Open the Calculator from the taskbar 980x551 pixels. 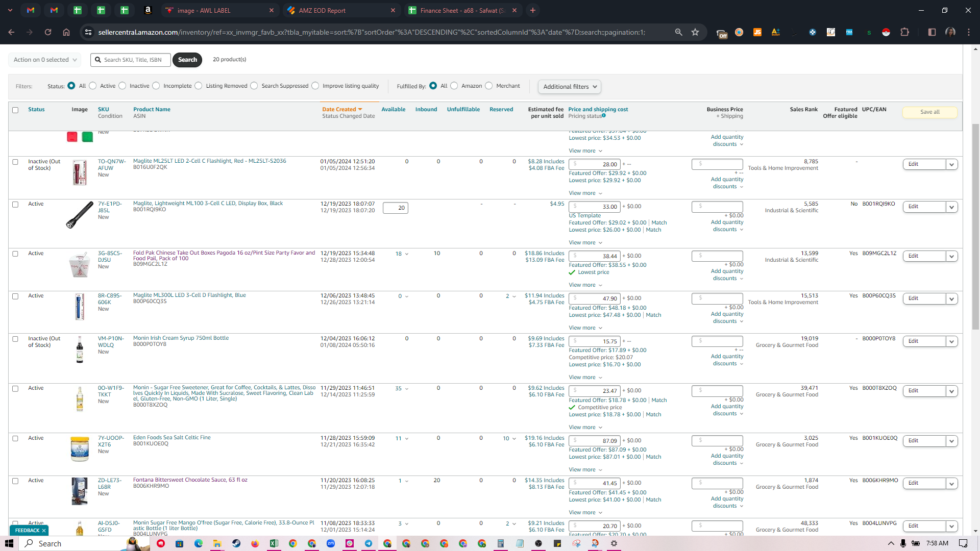click(x=501, y=543)
